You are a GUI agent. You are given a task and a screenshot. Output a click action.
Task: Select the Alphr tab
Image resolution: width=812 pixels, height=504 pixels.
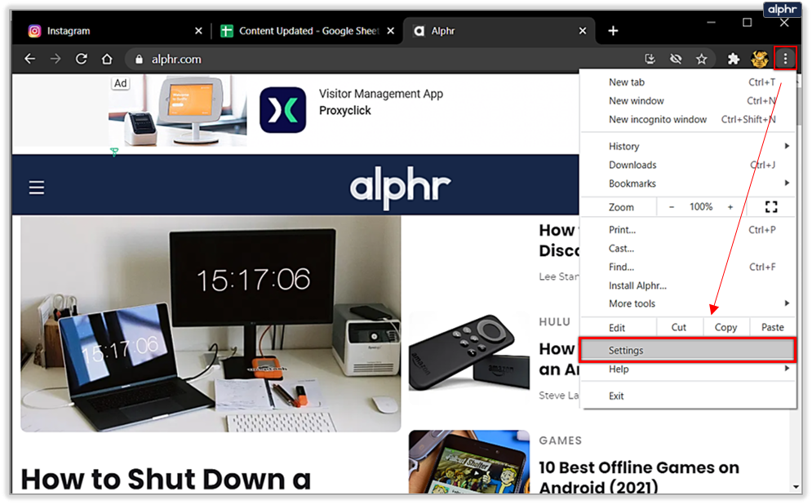pyautogui.click(x=498, y=31)
